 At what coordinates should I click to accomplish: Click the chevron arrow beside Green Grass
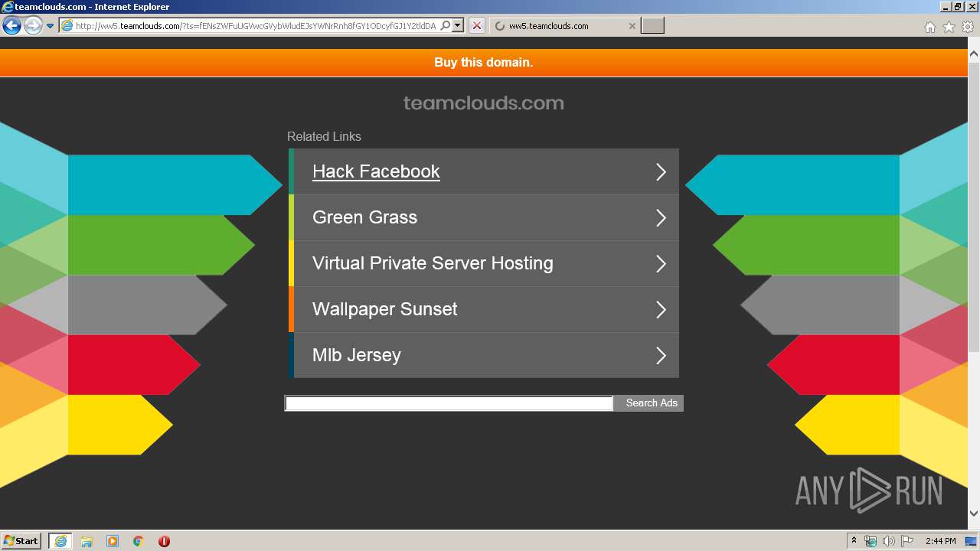click(661, 217)
